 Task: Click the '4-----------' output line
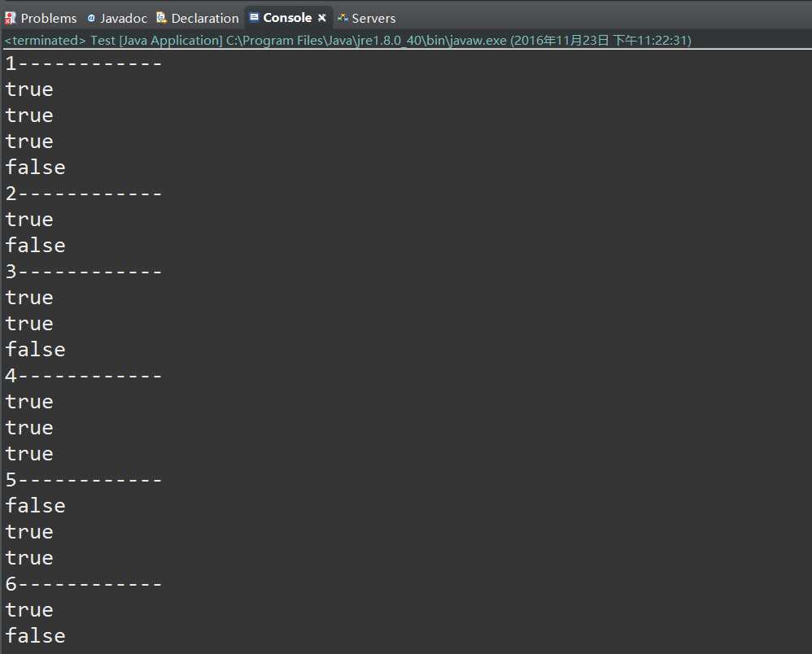click(83, 376)
